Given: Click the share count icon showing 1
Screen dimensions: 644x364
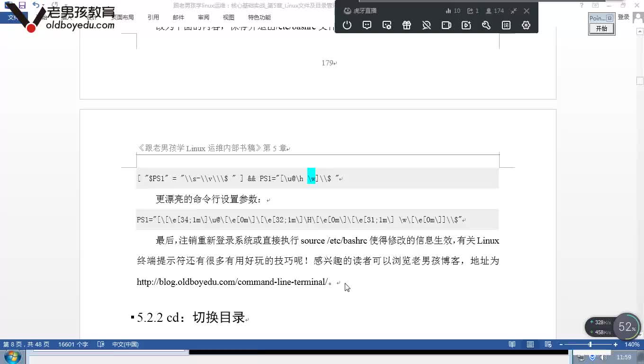Looking at the screenshot, I should (x=470, y=11).
